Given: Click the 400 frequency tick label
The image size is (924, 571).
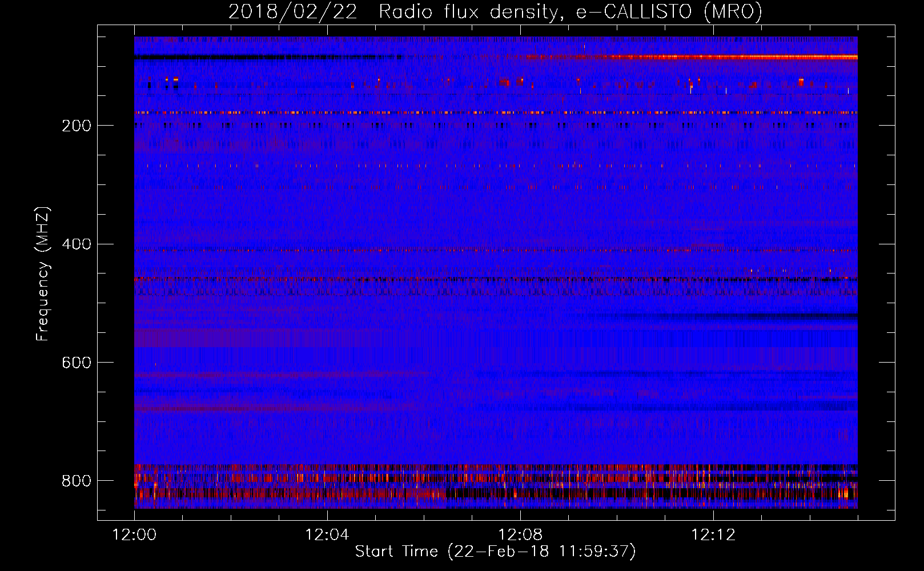Looking at the screenshot, I should [77, 244].
